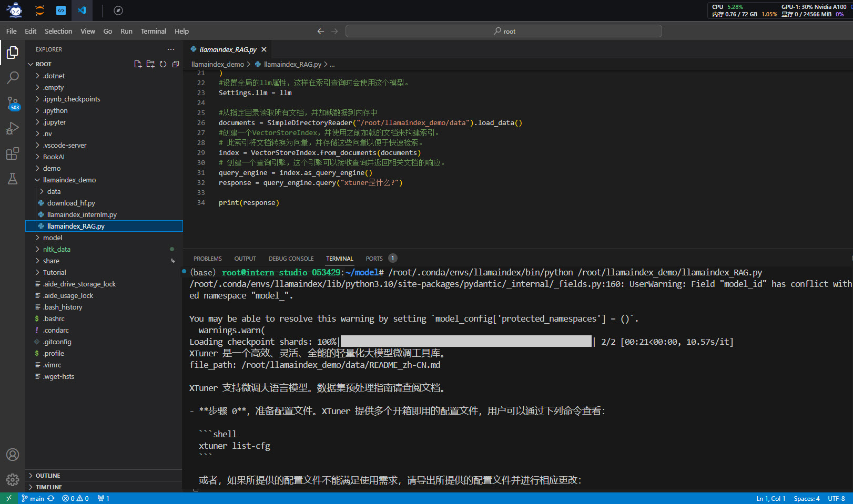Open the remote window indicator in status bar
The image size is (853, 504).
click(8, 498)
